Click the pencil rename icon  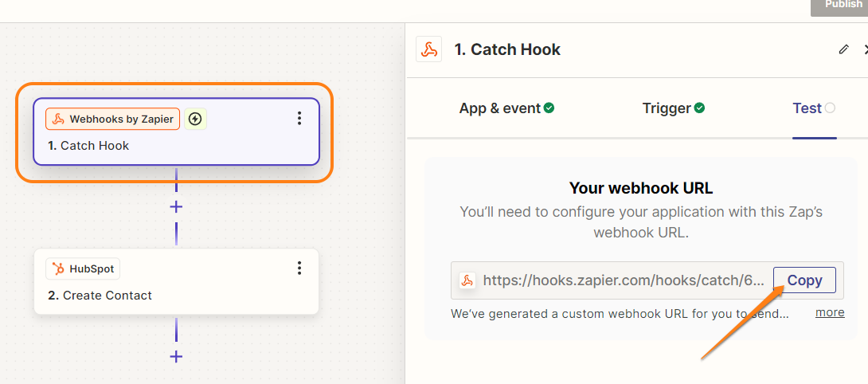click(844, 49)
